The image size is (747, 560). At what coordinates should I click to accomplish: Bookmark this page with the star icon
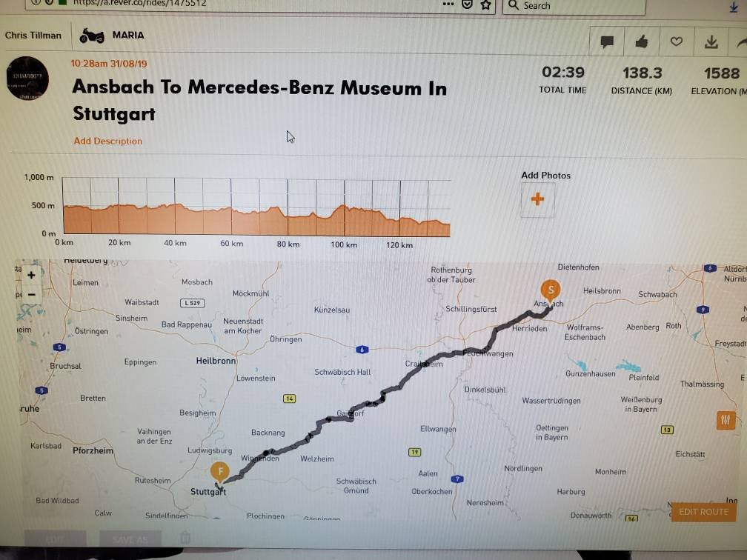[485, 5]
